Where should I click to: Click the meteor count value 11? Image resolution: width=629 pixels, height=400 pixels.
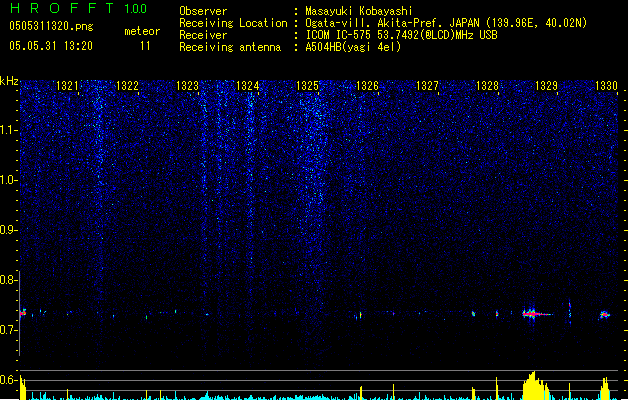coord(145,46)
